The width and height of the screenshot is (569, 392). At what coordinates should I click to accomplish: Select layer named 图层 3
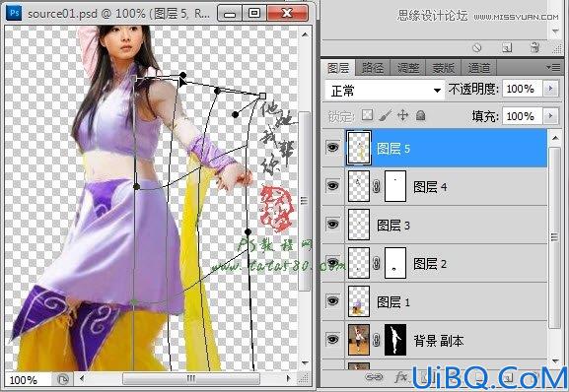pyautogui.click(x=393, y=226)
